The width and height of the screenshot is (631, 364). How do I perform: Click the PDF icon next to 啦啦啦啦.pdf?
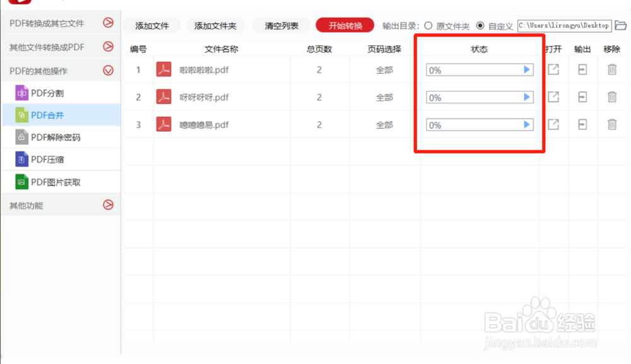pyautogui.click(x=163, y=70)
